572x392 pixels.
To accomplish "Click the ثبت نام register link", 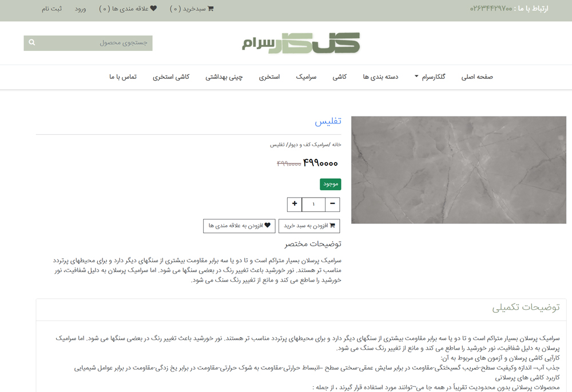I will [x=51, y=9].
